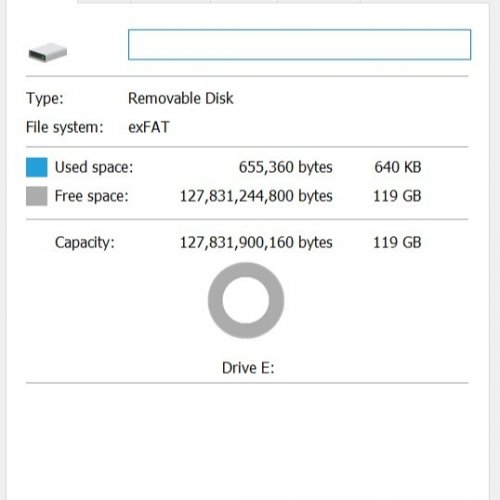Select the 127,831,900,160 bytes capacity value

point(256,242)
